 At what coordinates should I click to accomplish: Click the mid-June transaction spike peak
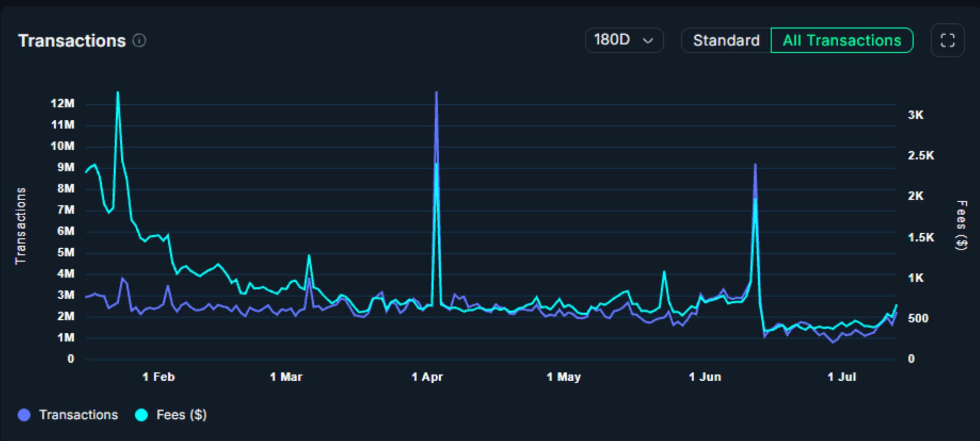(755, 165)
